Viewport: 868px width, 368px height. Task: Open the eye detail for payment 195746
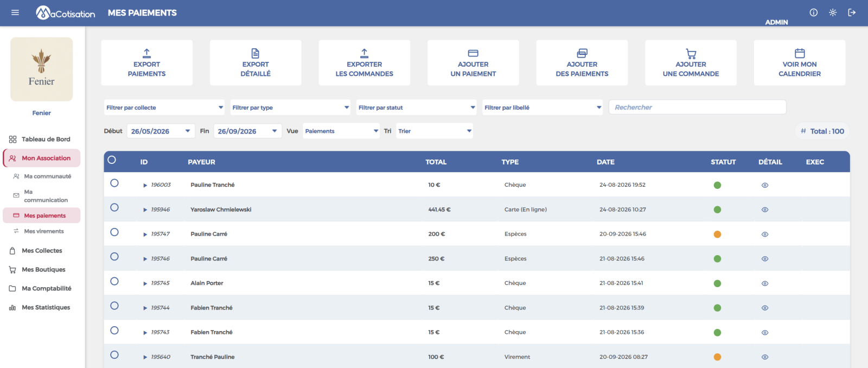click(765, 259)
